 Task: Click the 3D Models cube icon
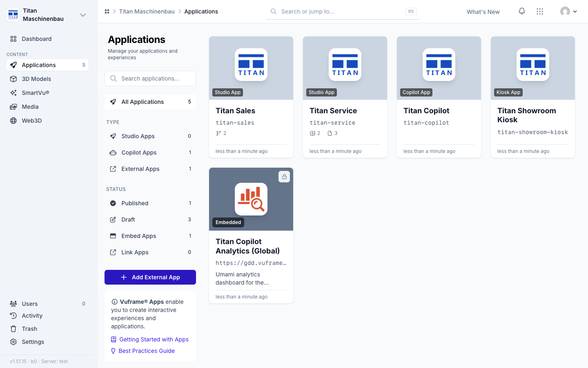point(13,79)
